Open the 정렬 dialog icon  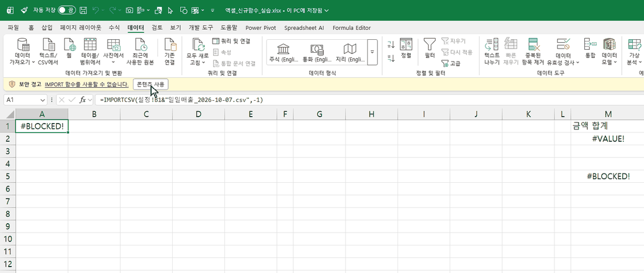[x=406, y=49]
